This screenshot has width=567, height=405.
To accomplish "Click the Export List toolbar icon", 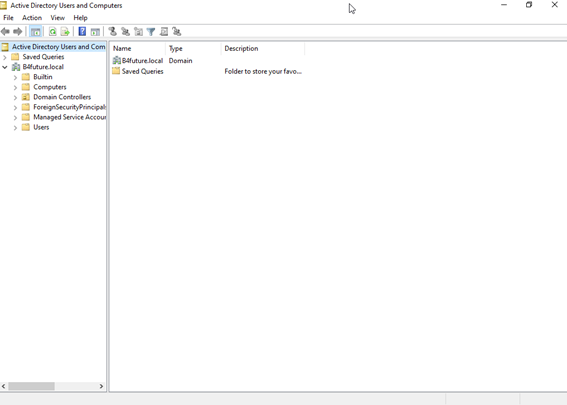I will coord(65,32).
